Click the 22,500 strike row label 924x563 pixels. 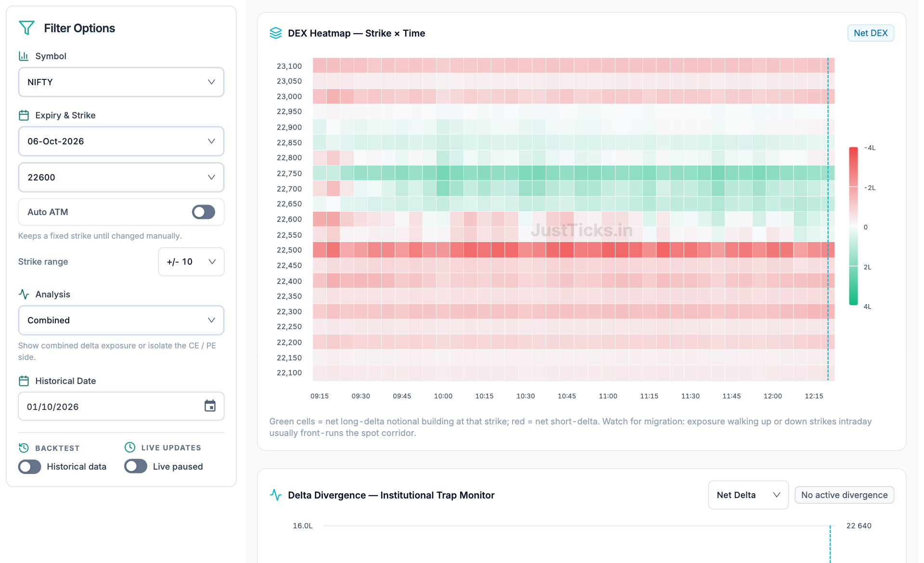(289, 250)
